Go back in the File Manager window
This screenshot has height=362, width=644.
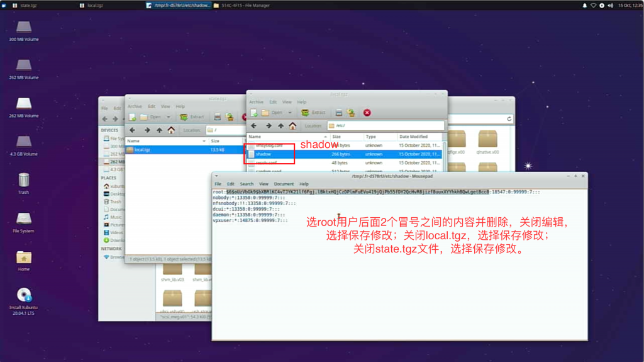pos(105,119)
